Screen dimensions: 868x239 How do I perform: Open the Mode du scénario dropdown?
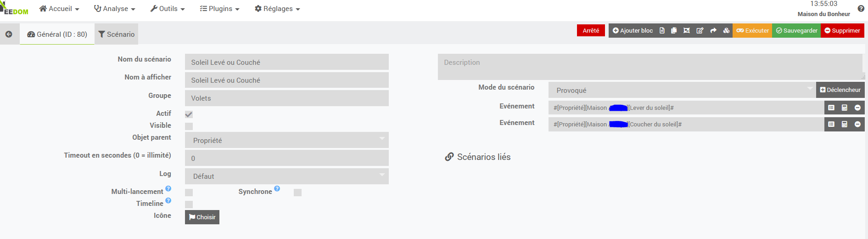pos(682,90)
